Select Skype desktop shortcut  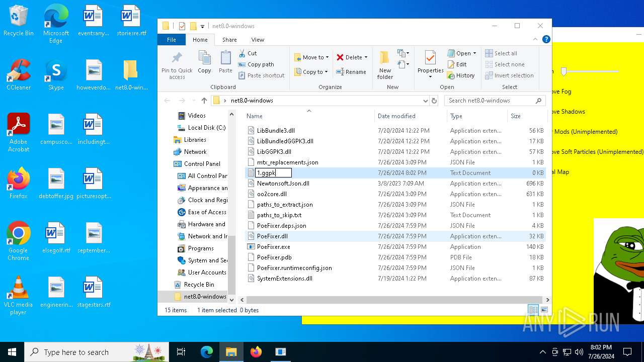[x=56, y=75]
